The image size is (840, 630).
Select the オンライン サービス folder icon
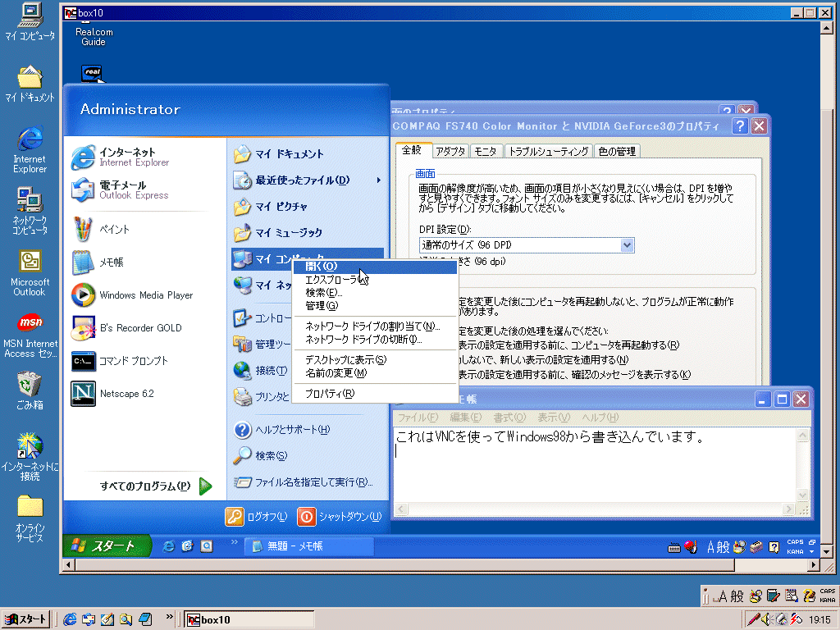(x=30, y=518)
